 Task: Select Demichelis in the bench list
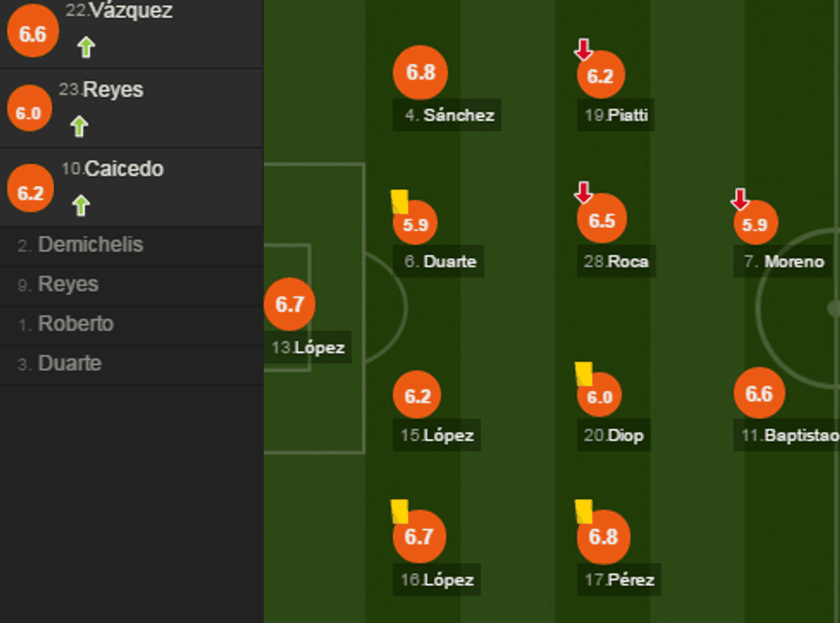tap(90, 245)
